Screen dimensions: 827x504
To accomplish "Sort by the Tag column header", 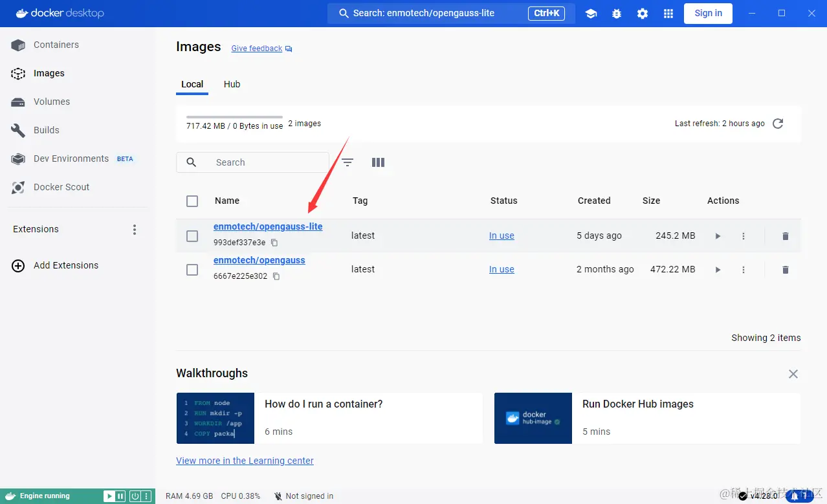I will 360,201.
